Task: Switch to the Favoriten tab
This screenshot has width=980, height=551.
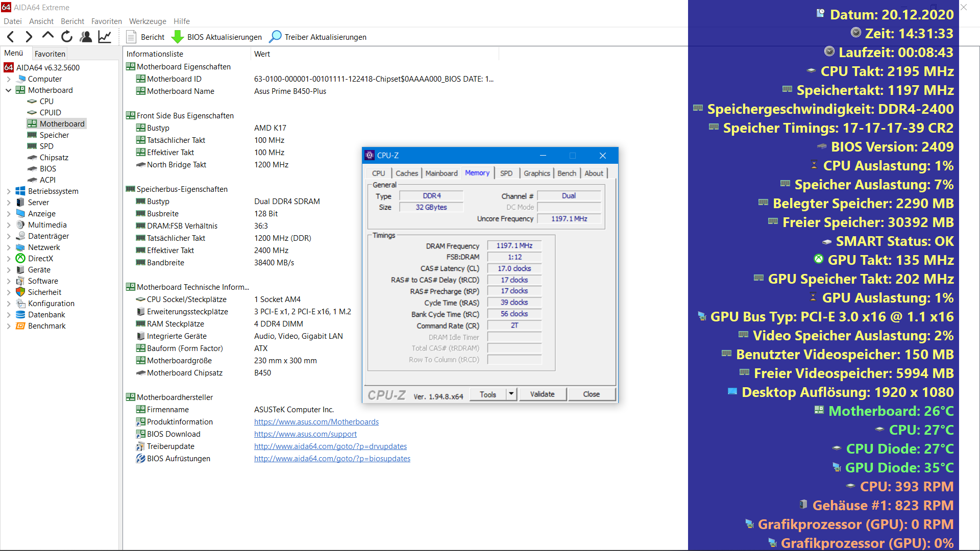Action: [x=50, y=54]
